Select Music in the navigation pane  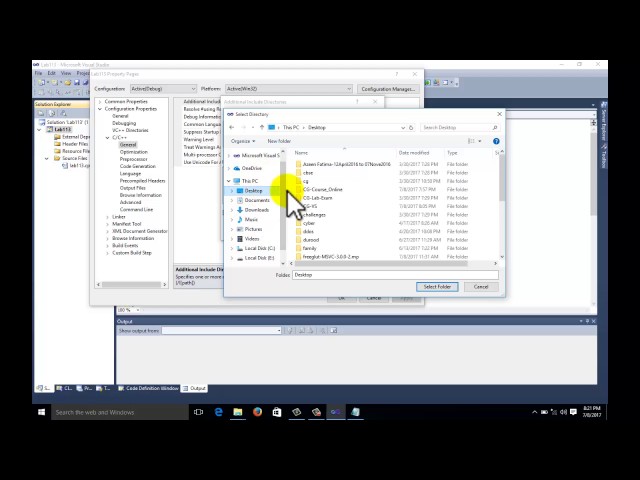pyautogui.click(x=251, y=220)
